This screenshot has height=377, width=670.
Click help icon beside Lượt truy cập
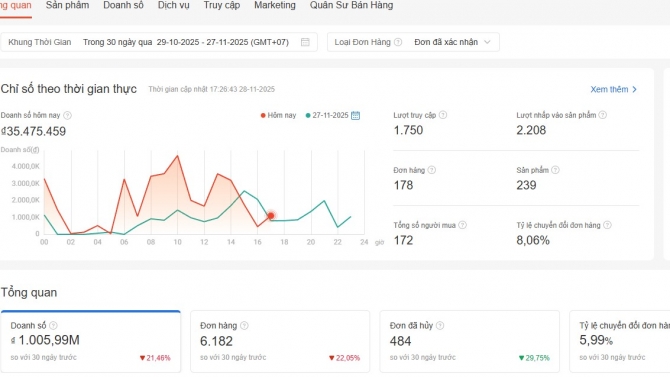pos(443,115)
